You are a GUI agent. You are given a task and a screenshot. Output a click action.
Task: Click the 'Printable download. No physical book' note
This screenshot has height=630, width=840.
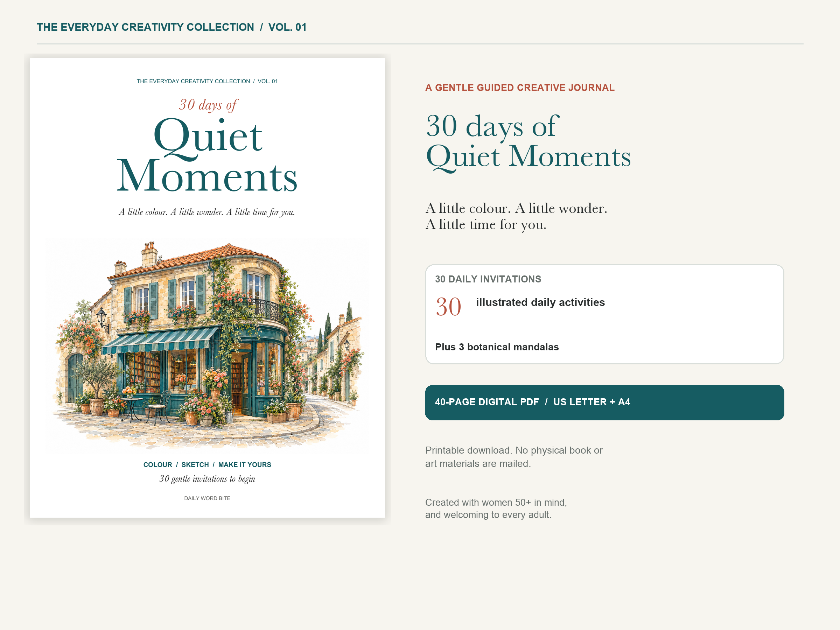click(x=514, y=457)
